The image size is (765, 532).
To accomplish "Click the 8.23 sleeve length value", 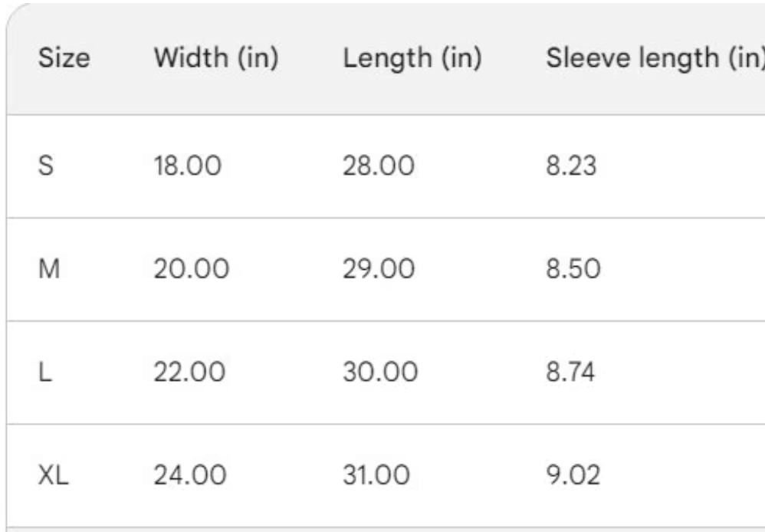I will [568, 166].
